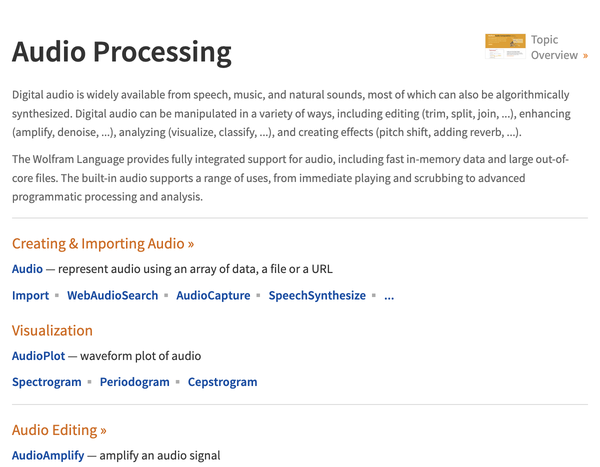Viewport: 600px width, 467px height.
Task: Expand more functions via ellipsis link
Action: point(389,296)
